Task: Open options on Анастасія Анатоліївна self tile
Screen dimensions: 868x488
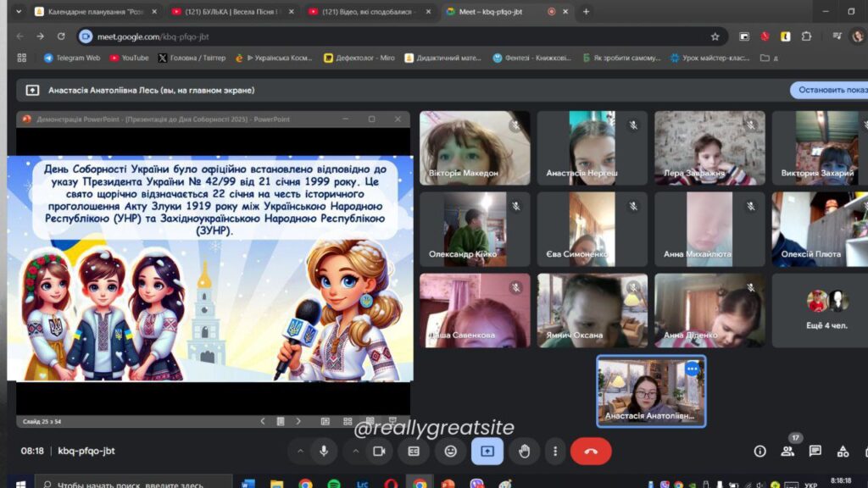Action: [x=693, y=369]
